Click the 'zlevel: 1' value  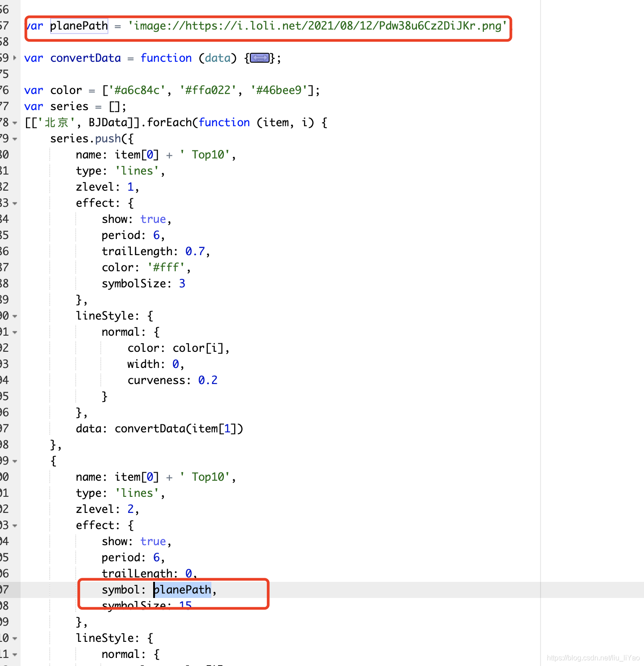point(130,187)
